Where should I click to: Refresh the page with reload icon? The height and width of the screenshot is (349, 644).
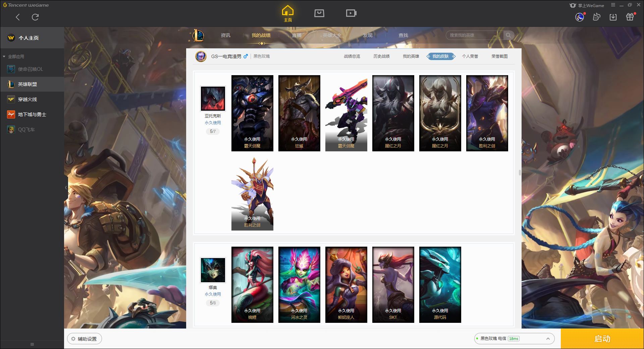pyautogui.click(x=35, y=17)
